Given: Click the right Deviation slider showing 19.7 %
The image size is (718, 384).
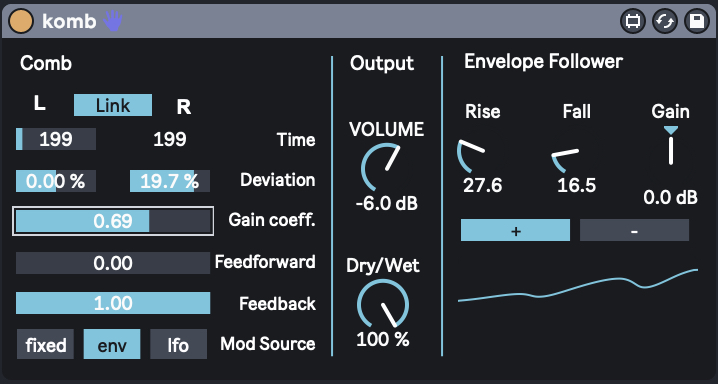Looking at the screenshot, I should click(170, 181).
